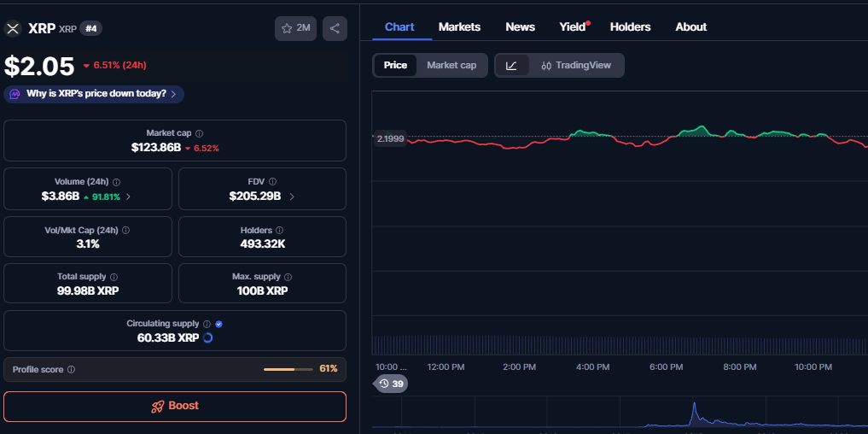Image resolution: width=868 pixels, height=434 pixels.
Task: Open Circulating supply info icon
Action: (x=207, y=325)
